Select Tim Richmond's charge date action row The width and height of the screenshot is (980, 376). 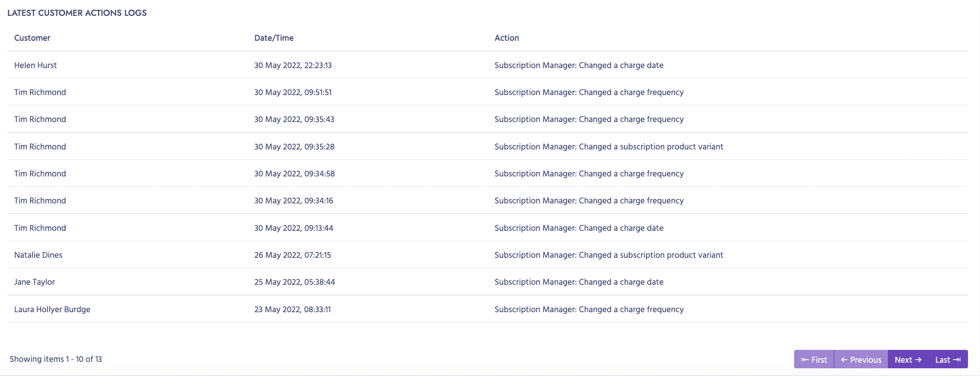(579, 228)
